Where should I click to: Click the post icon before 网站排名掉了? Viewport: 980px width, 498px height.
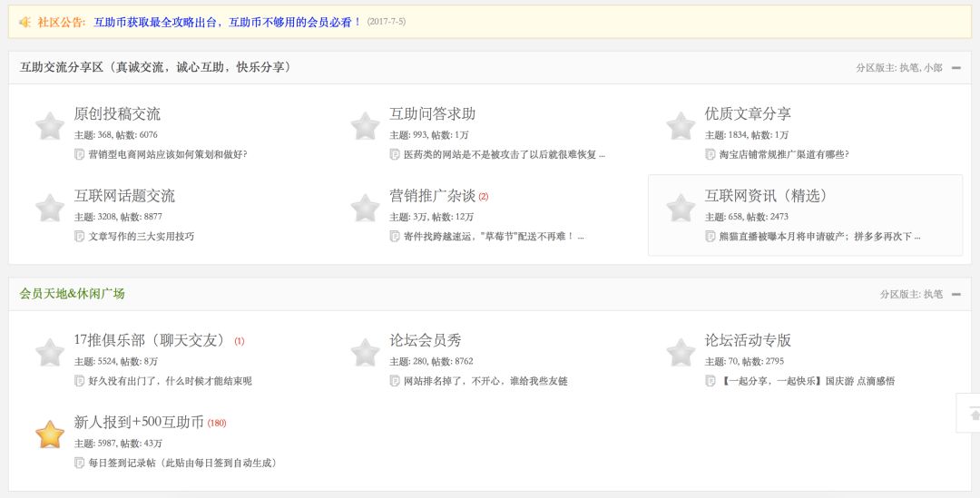click(x=395, y=380)
